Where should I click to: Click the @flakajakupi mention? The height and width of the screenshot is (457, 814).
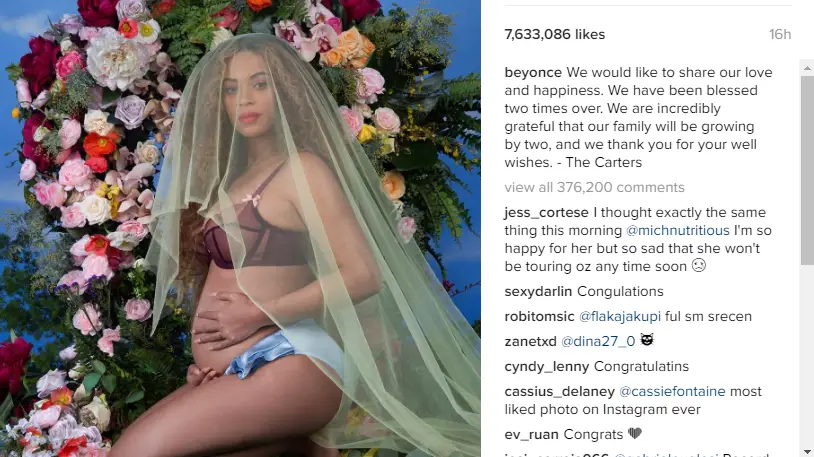pyautogui.click(x=620, y=317)
